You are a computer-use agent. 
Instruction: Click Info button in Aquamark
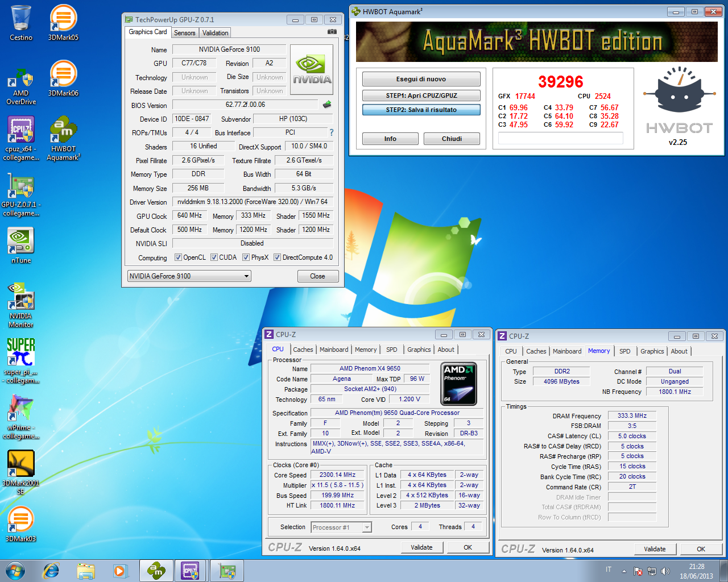[390, 139]
